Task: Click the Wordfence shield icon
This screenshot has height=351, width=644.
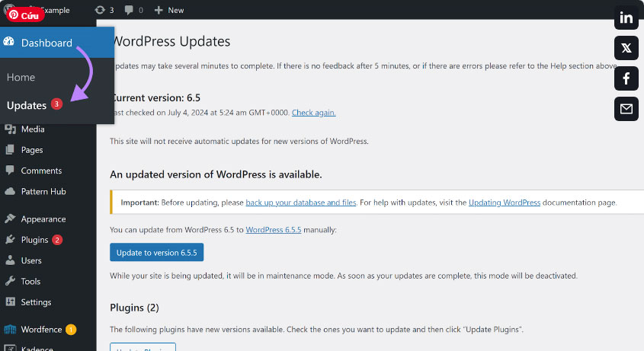Action: (10, 329)
